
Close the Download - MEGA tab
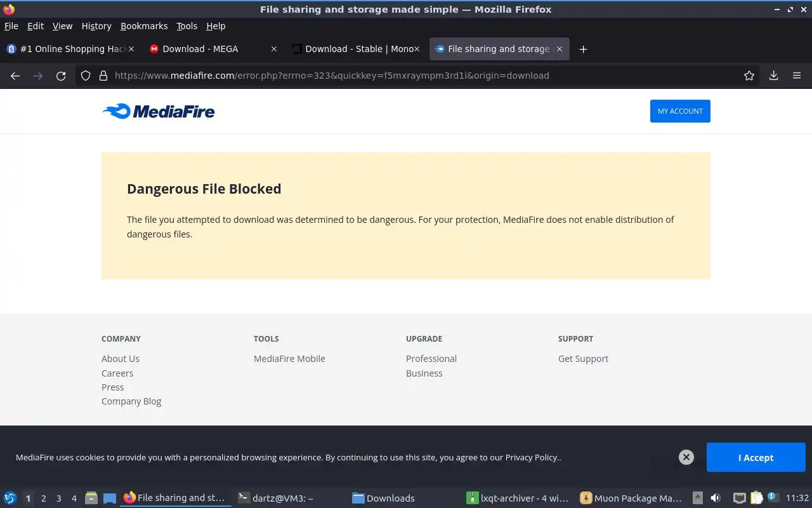click(274, 49)
